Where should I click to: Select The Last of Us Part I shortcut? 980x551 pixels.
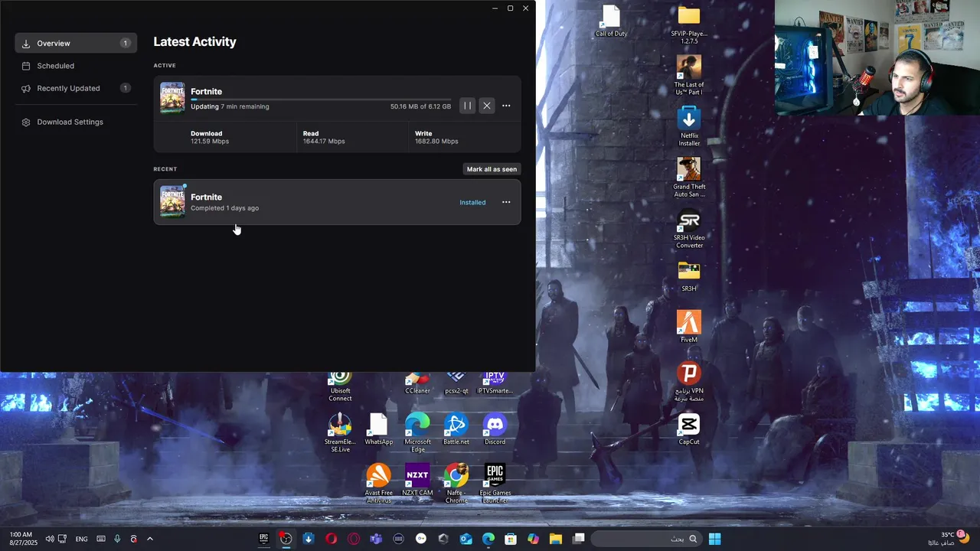(x=689, y=76)
